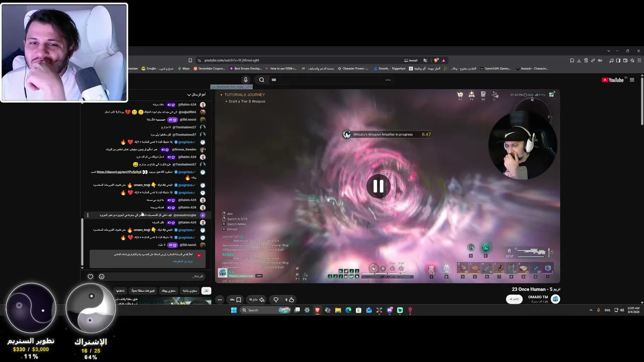Like the video with thumbs up button
644x362 pixels.
pos(289,300)
